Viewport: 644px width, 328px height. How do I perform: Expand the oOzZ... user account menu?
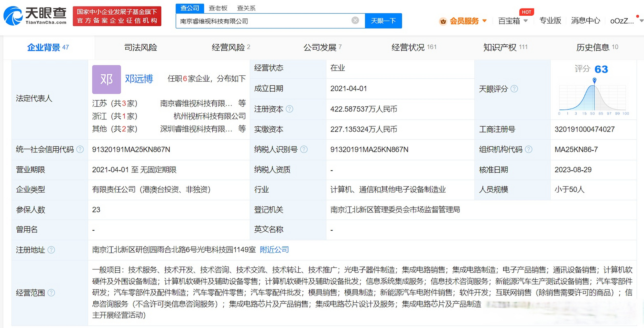pyautogui.click(x=626, y=21)
